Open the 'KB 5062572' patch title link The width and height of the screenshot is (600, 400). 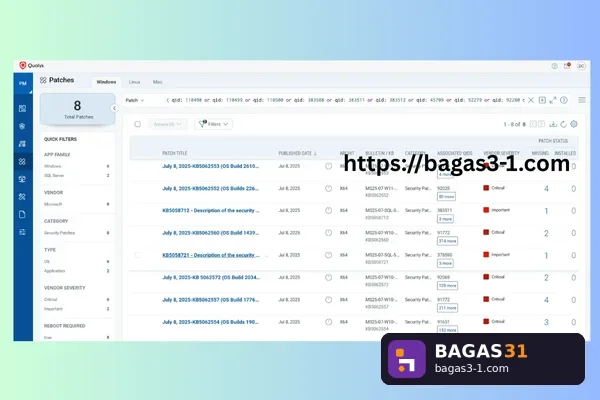tap(211, 278)
